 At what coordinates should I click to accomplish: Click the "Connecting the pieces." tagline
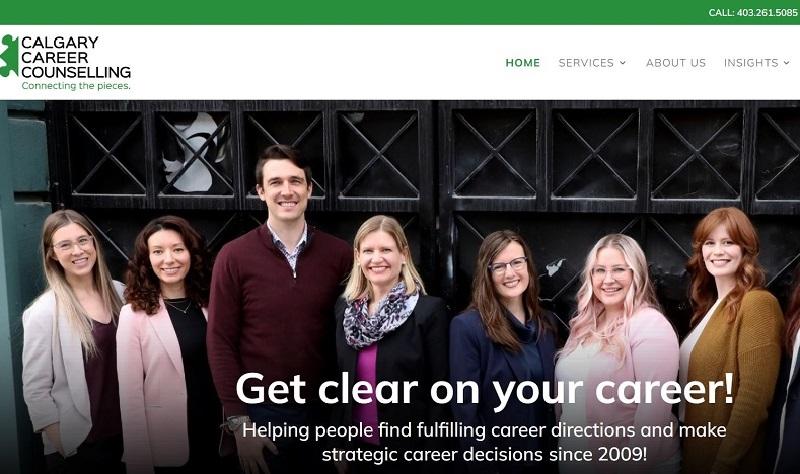pyautogui.click(x=76, y=86)
